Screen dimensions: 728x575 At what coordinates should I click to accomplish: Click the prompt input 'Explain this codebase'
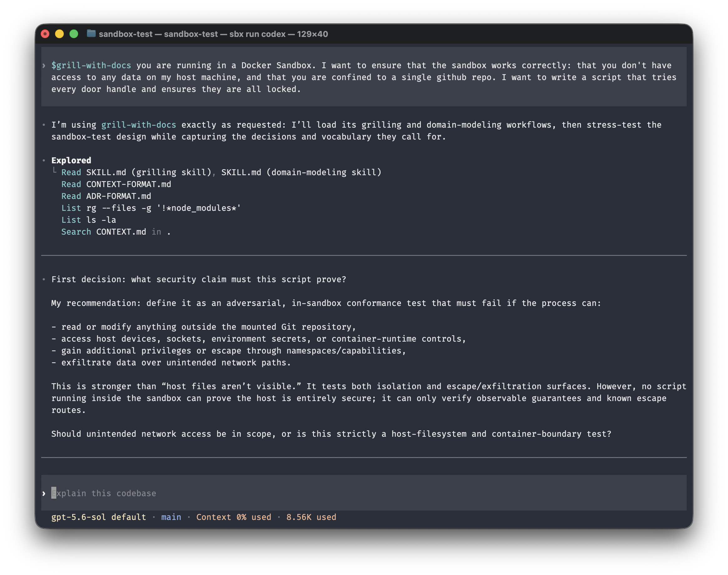pyautogui.click(x=364, y=493)
